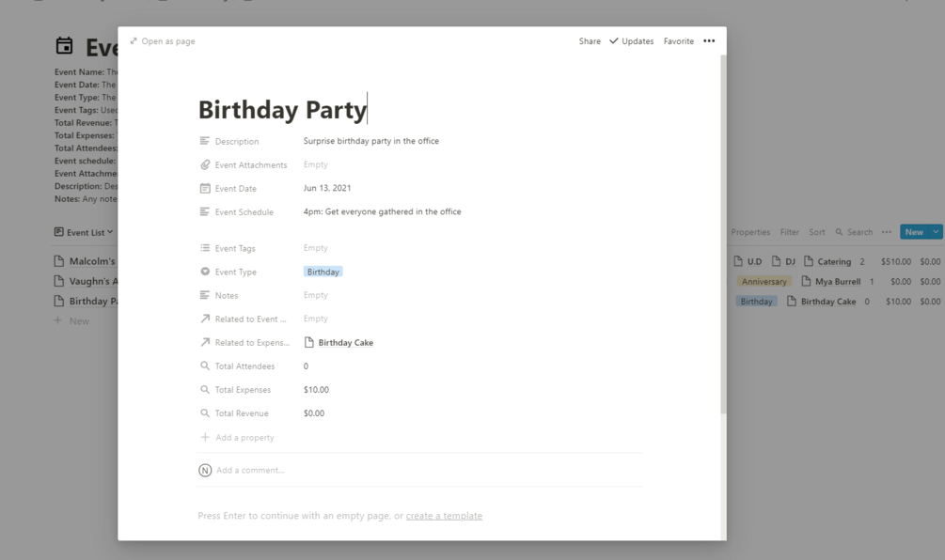Screen dimensions: 945x560
Task: Mark the page as Favorite
Action: 678,41
